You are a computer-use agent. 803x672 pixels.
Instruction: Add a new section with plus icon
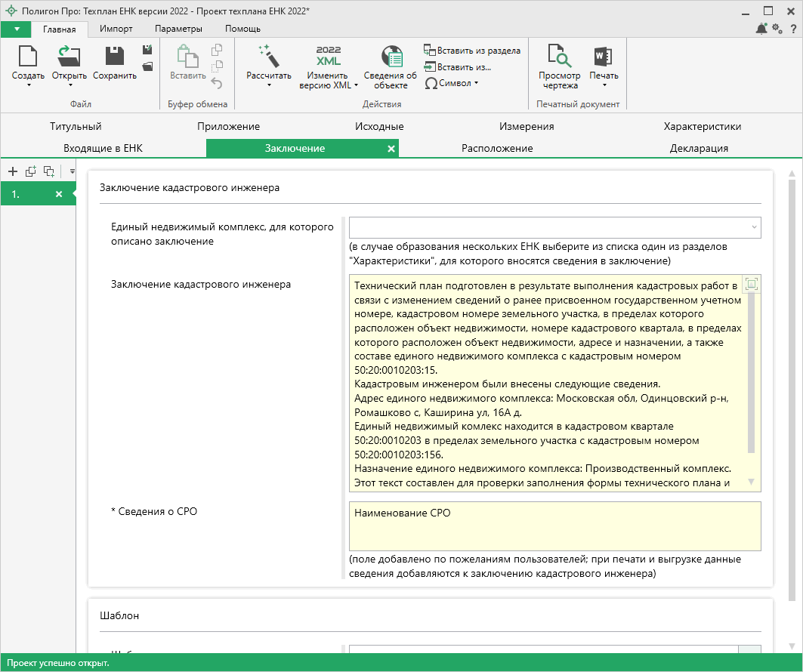pos(13,171)
